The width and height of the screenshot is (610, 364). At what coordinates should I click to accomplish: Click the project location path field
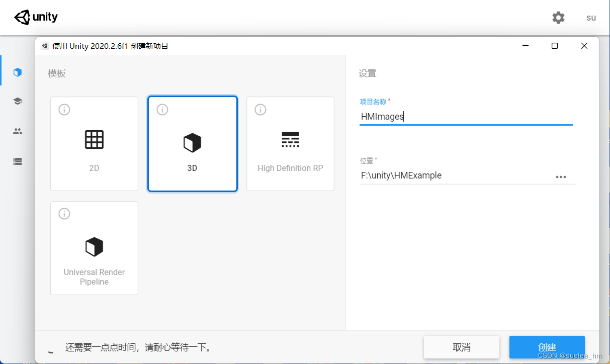point(453,175)
